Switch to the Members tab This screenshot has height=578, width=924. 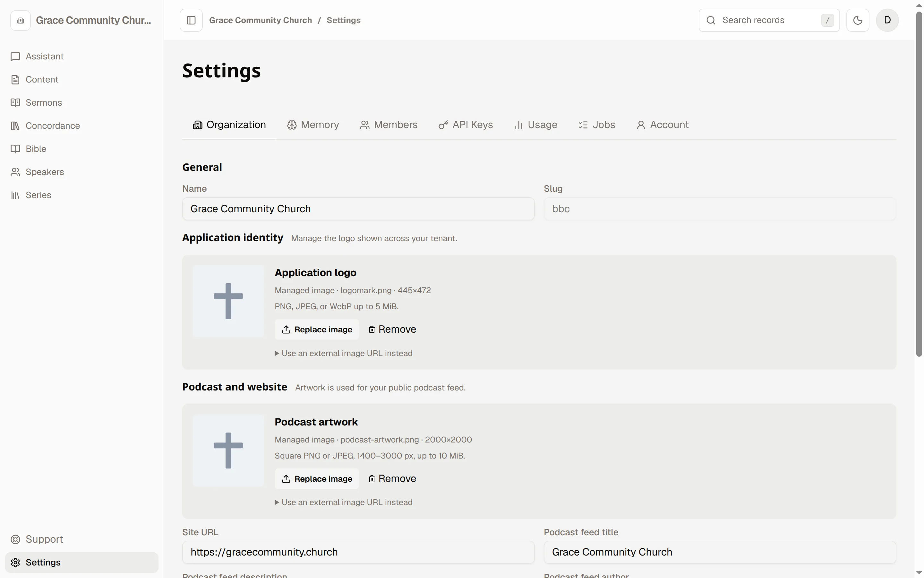click(x=388, y=125)
